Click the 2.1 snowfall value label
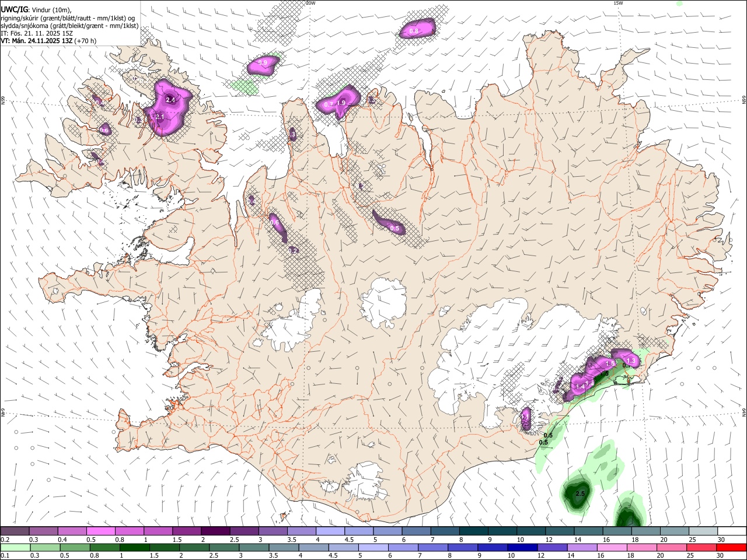747x560 pixels. (160, 117)
